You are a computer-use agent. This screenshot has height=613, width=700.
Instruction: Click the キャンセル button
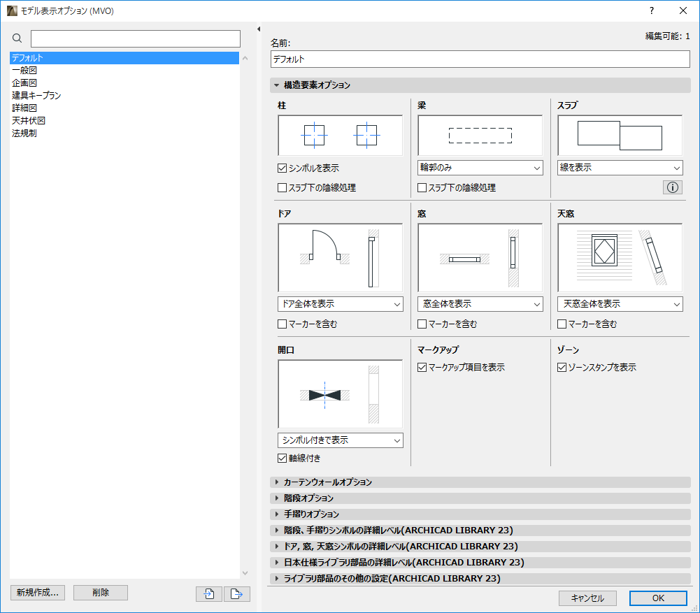[587, 598]
